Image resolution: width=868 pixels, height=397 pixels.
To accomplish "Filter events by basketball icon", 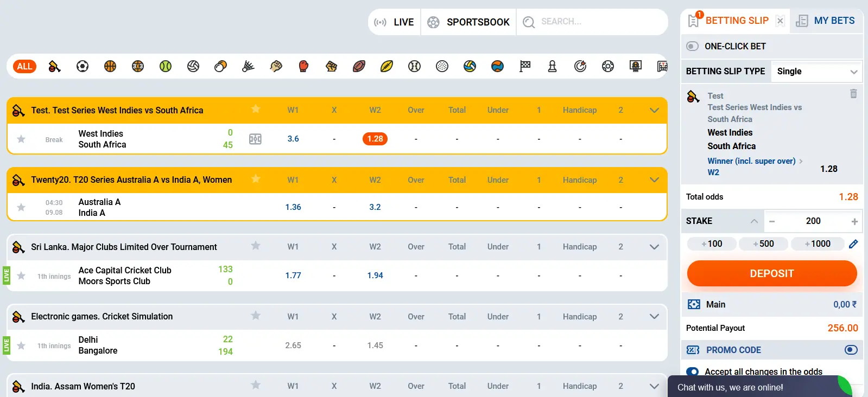I will pyautogui.click(x=110, y=67).
